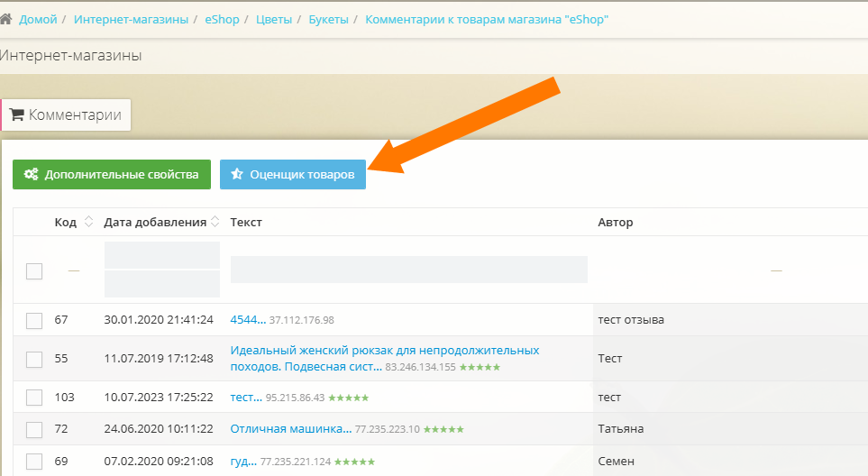
Task: Click the star icon on Оценщик товаров
Action: click(x=237, y=175)
